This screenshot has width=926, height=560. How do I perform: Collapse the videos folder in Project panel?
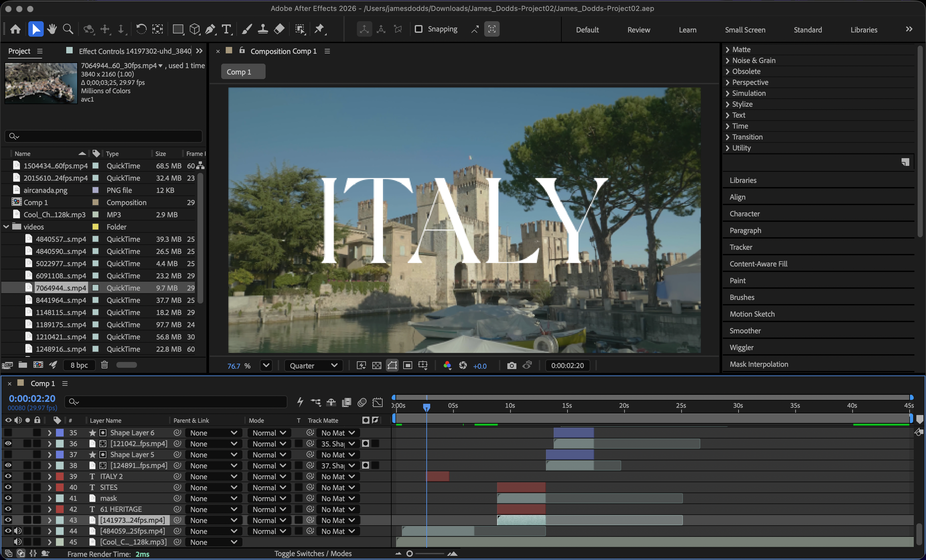[x=6, y=227]
